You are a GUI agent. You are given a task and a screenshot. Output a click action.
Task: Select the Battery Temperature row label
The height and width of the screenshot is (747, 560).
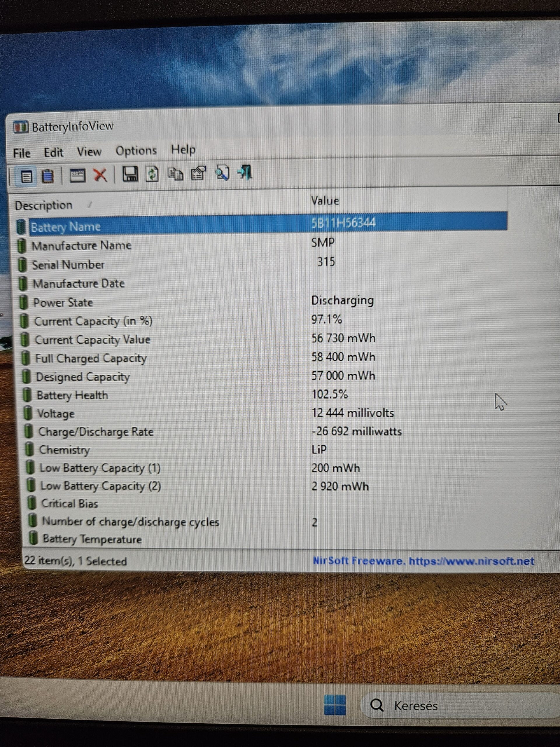pyautogui.click(x=92, y=539)
